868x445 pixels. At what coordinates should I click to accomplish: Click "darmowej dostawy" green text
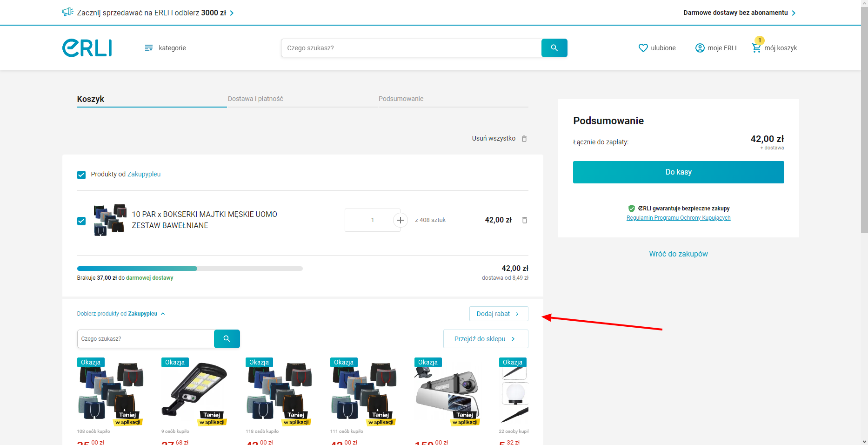click(149, 278)
